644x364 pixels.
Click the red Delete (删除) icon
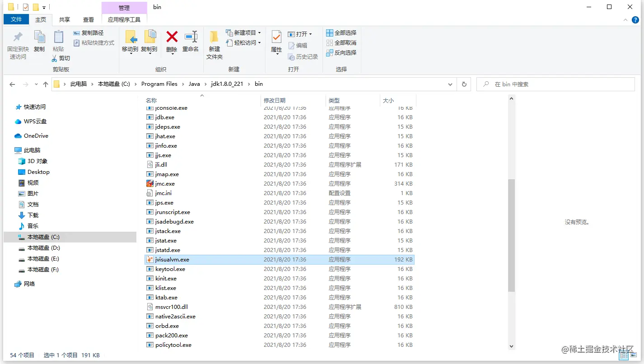(x=172, y=37)
